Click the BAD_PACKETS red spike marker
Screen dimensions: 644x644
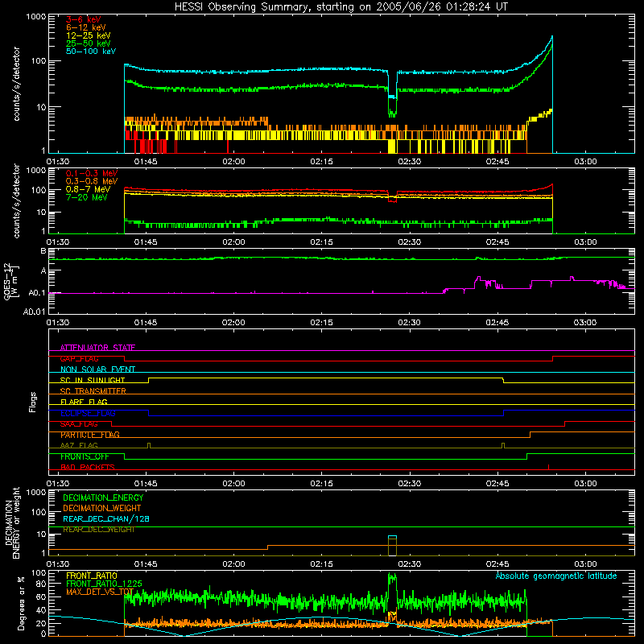pos(548,467)
